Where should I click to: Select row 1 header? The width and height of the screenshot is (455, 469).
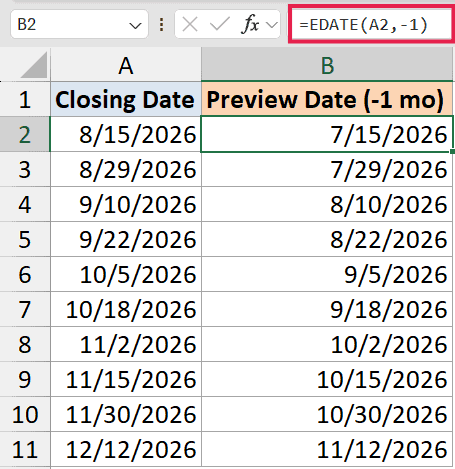tap(25, 99)
